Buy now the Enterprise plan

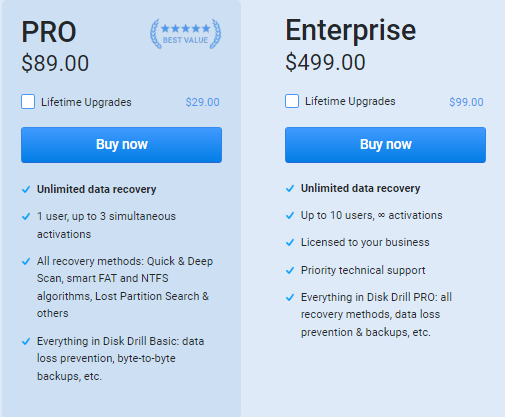coord(385,145)
